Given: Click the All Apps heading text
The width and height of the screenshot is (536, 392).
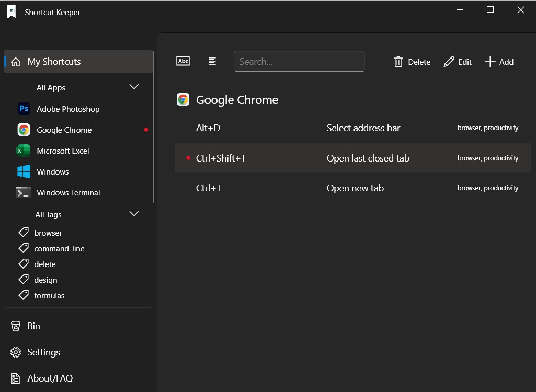Looking at the screenshot, I should pyautogui.click(x=51, y=88).
